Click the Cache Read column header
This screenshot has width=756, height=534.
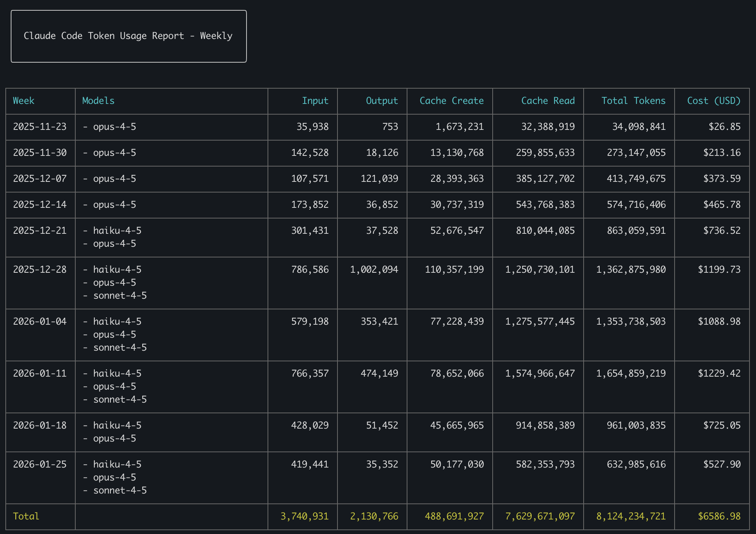coord(548,100)
